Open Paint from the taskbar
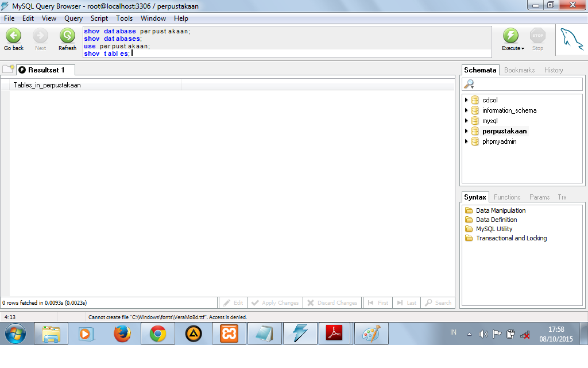This screenshot has height=368, width=588. click(x=372, y=333)
